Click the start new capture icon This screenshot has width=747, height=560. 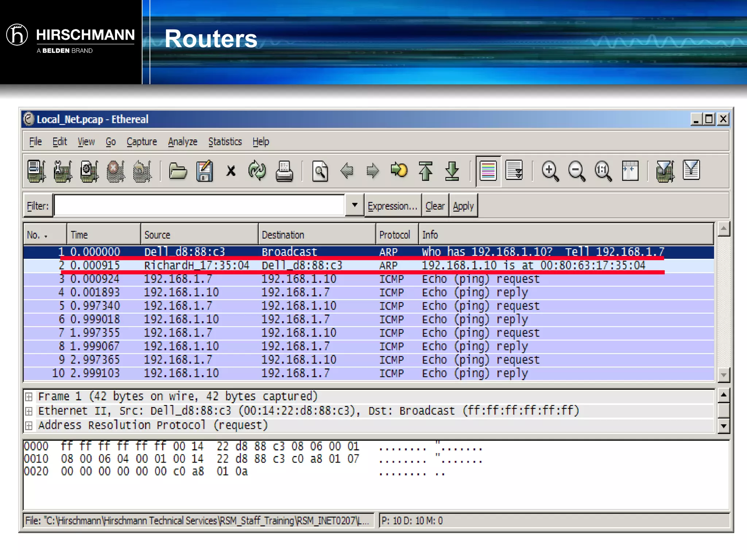pos(89,171)
